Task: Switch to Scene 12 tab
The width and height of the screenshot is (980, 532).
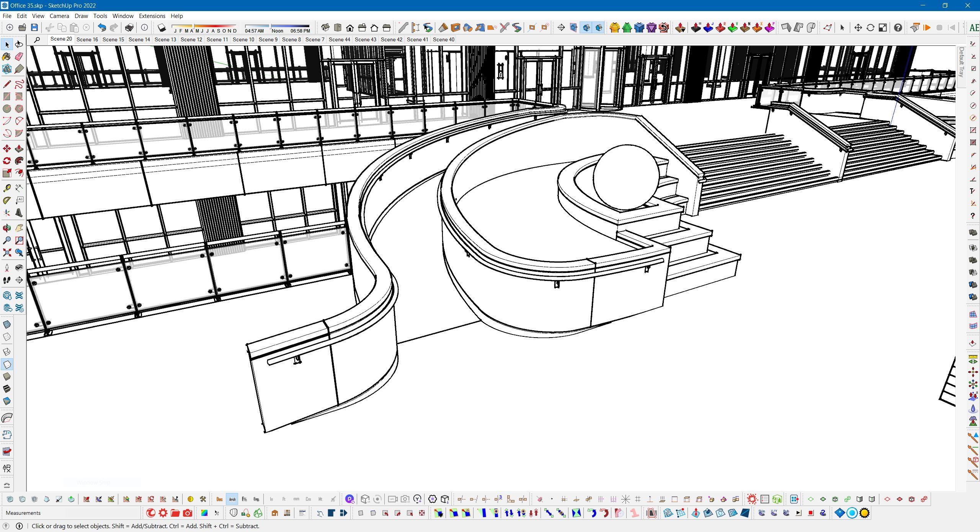Action: pos(191,39)
